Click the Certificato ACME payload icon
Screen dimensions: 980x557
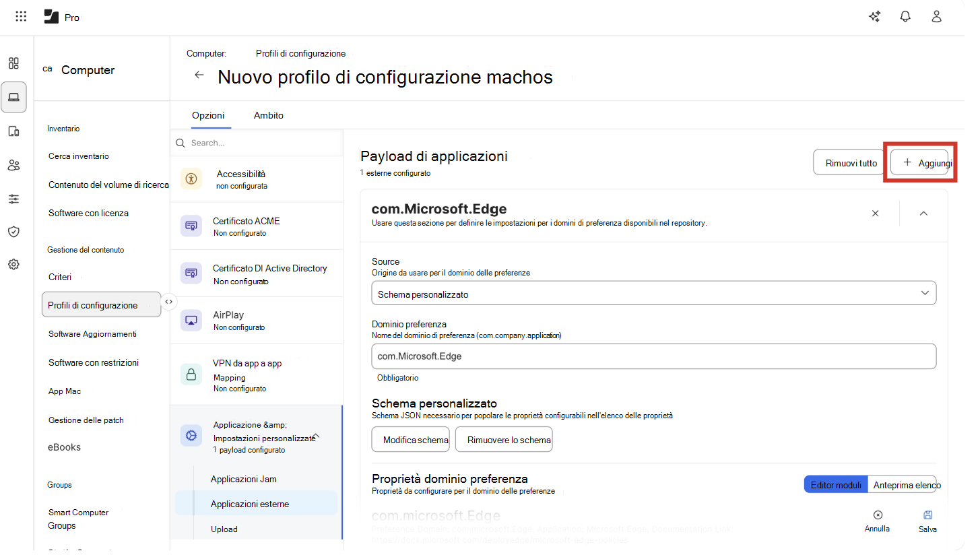[191, 226]
